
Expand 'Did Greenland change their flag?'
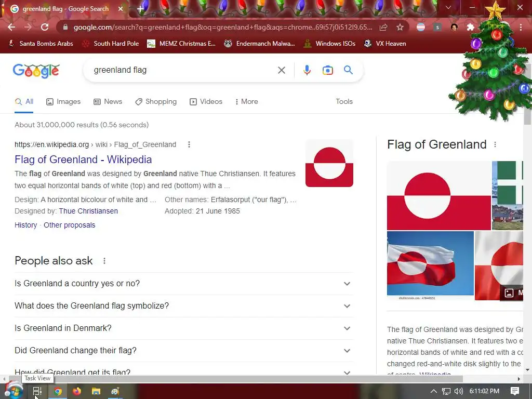184,351
